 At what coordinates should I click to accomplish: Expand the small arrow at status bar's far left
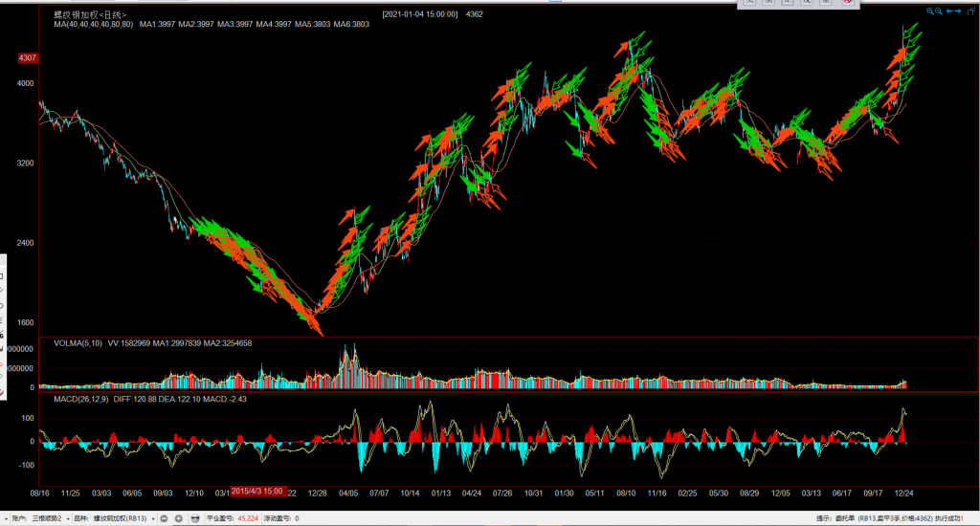(x=5, y=518)
